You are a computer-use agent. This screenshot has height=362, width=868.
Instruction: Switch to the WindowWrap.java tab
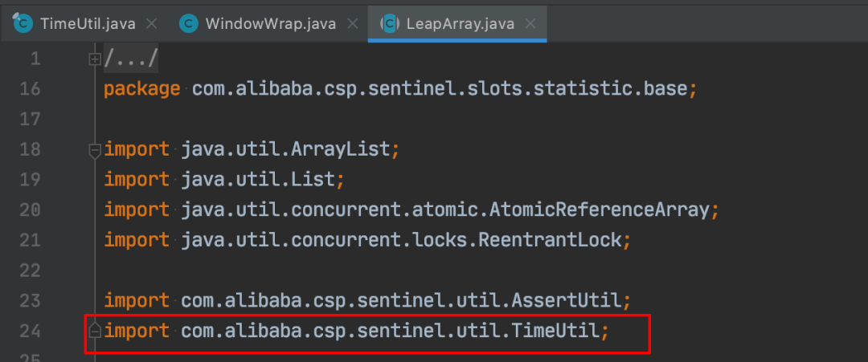click(268, 24)
